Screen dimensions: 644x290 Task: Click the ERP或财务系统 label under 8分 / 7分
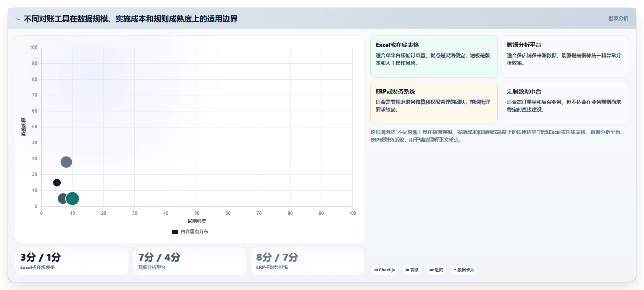pos(272,267)
